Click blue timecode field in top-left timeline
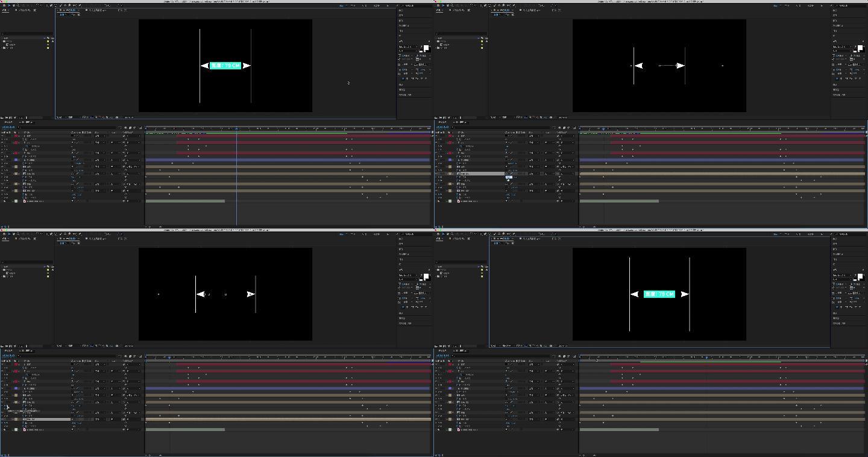The width and height of the screenshot is (868, 457). (8, 127)
